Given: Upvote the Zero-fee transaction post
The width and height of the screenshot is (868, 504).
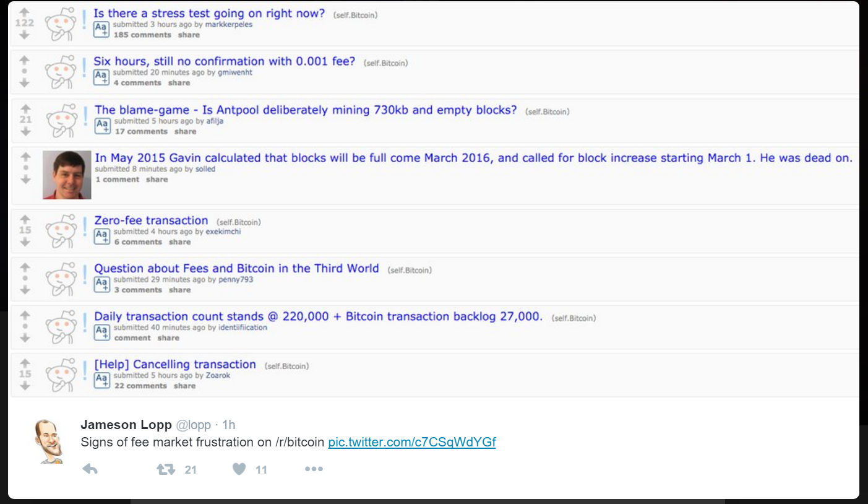Looking at the screenshot, I should (25, 219).
